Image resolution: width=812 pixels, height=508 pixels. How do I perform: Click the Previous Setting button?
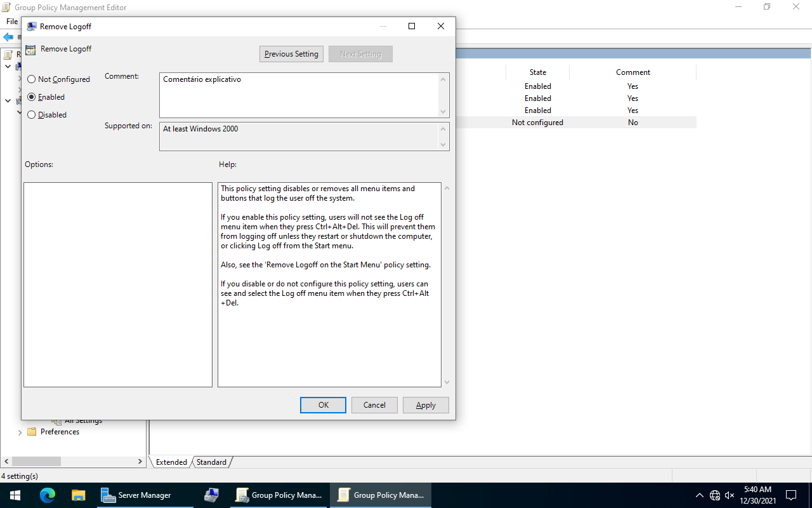291,54
